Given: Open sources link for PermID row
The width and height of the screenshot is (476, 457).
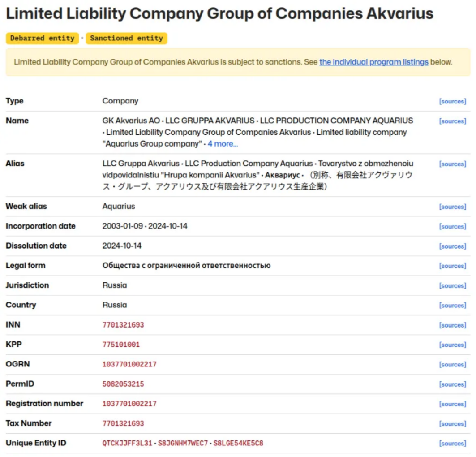Looking at the screenshot, I should click(452, 384).
